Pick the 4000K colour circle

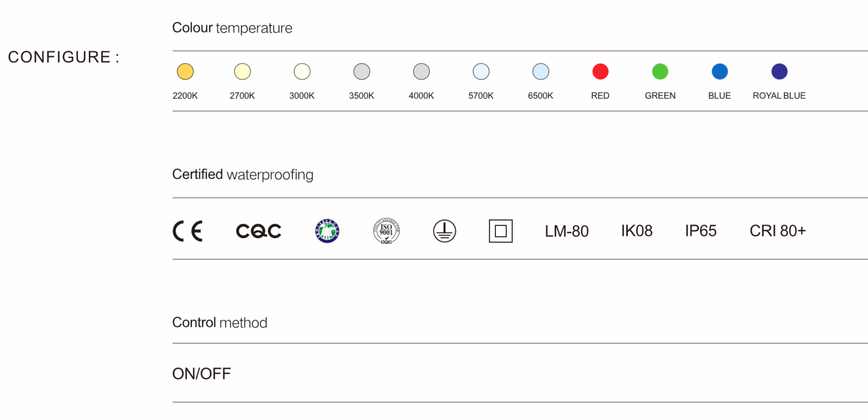(x=421, y=72)
